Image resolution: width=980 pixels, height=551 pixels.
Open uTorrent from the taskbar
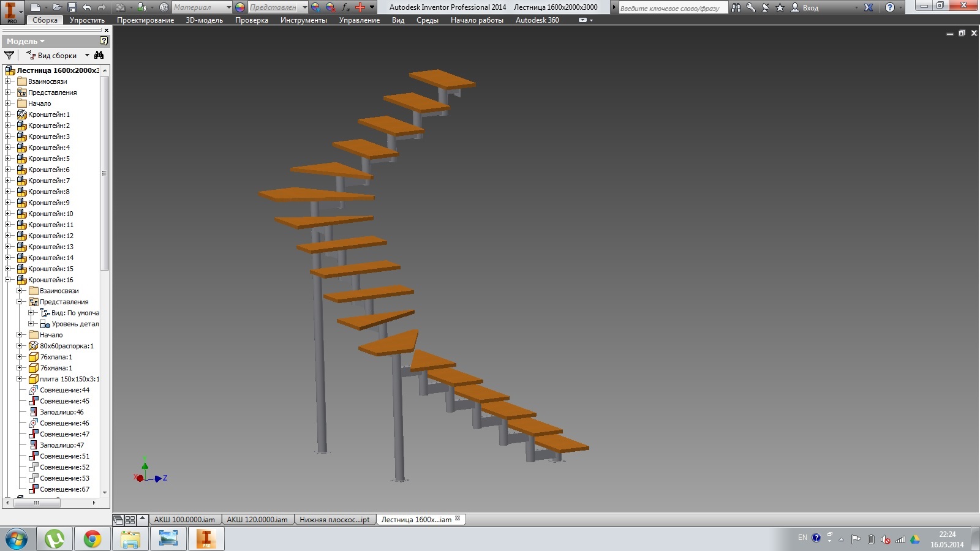55,539
